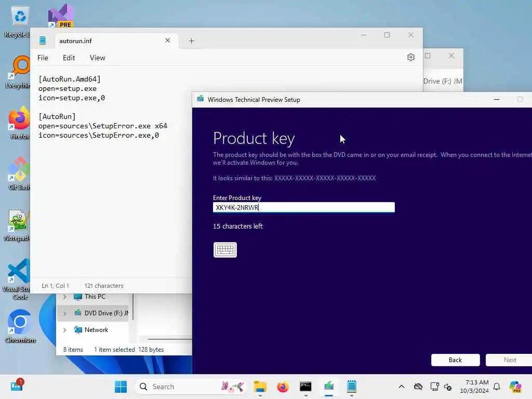Open the File menu in Notepad
This screenshot has width=532, height=399.
tap(43, 58)
